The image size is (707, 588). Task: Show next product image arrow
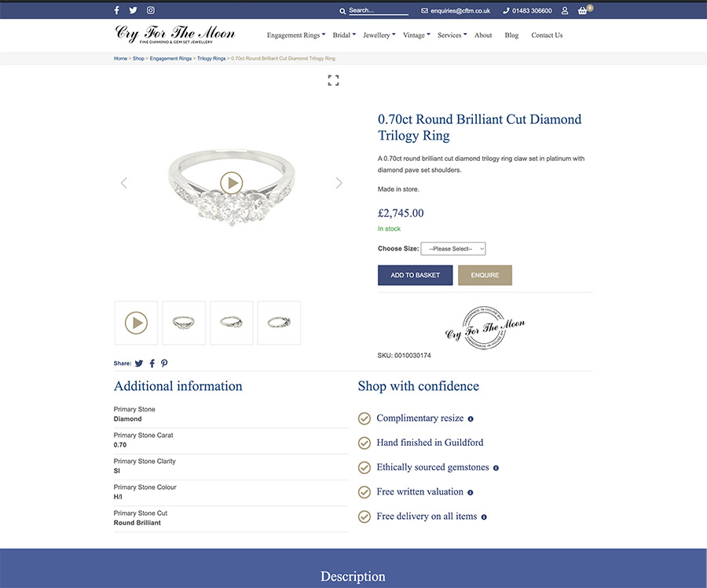coord(339,183)
